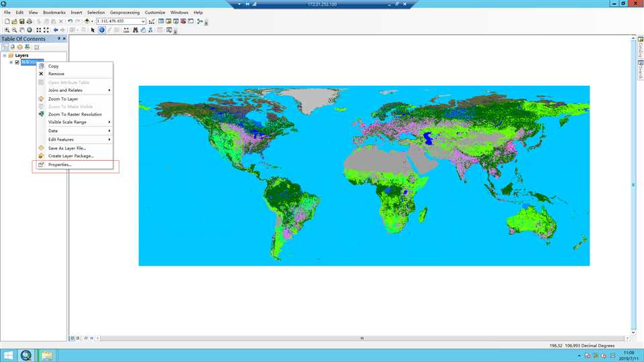Select the Pan hand tool
The height and width of the screenshot is (362, 644).
coord(21,30)
